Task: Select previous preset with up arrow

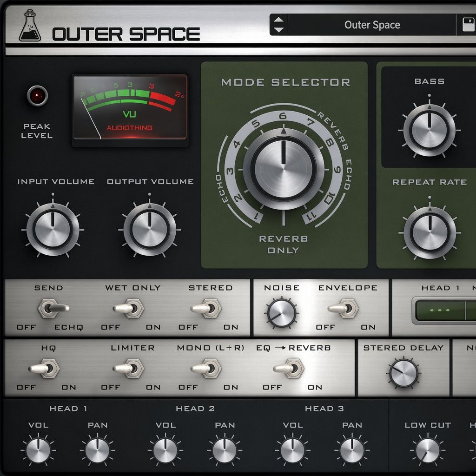Action: [278, 20]
